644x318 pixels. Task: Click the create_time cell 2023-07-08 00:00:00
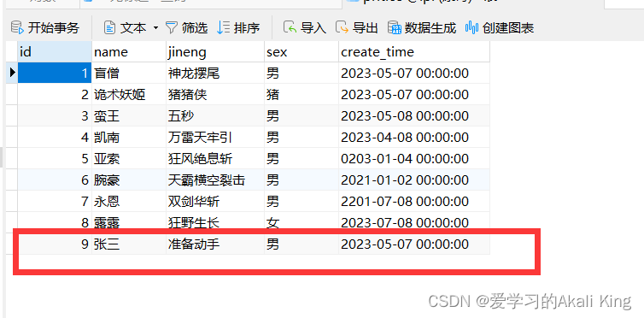(414, 222)
